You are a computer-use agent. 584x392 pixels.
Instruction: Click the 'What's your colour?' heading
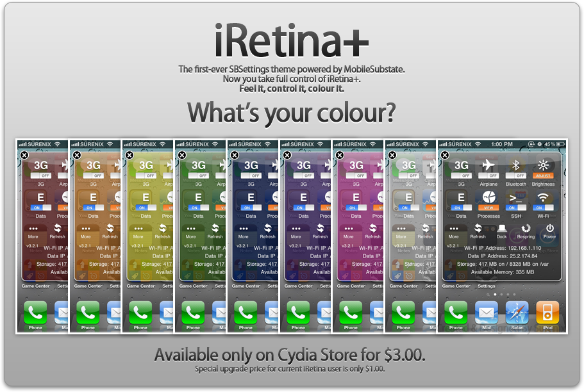(291, 113)
